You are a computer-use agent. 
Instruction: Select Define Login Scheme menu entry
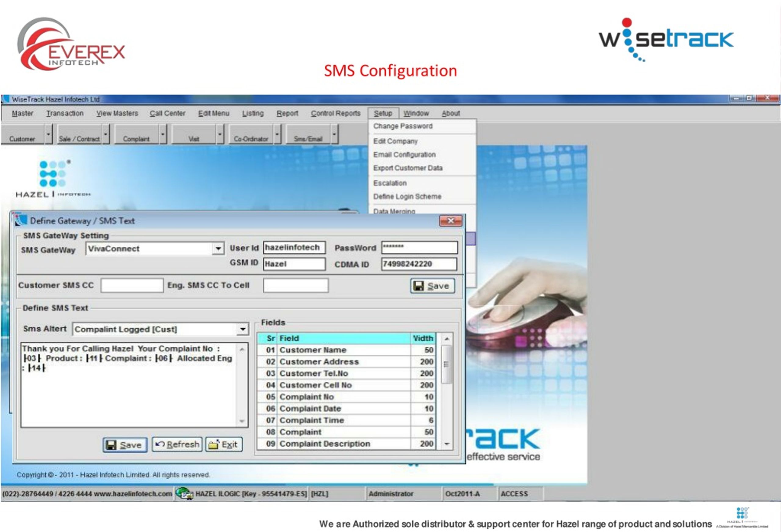point(407,196)
